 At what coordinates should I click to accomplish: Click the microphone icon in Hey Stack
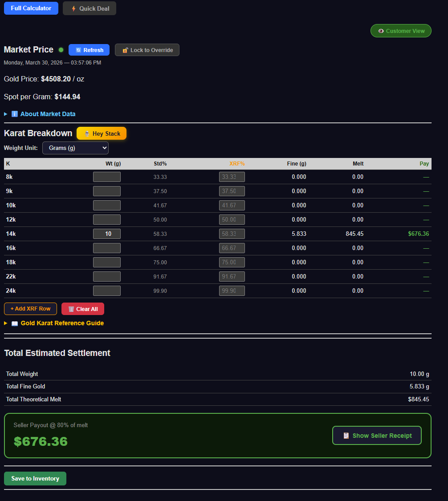(x=87, y=133)
